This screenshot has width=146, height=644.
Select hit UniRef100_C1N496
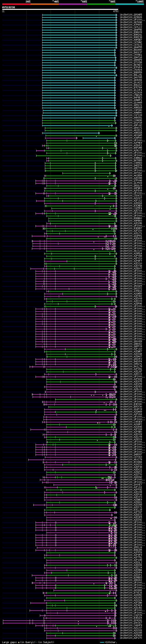coord(131,120)
